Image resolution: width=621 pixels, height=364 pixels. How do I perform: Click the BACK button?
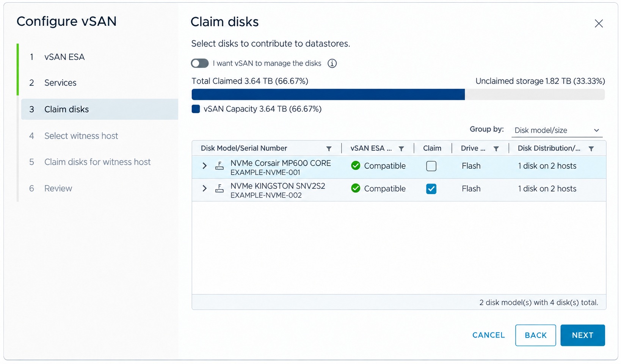click(536, 335)
